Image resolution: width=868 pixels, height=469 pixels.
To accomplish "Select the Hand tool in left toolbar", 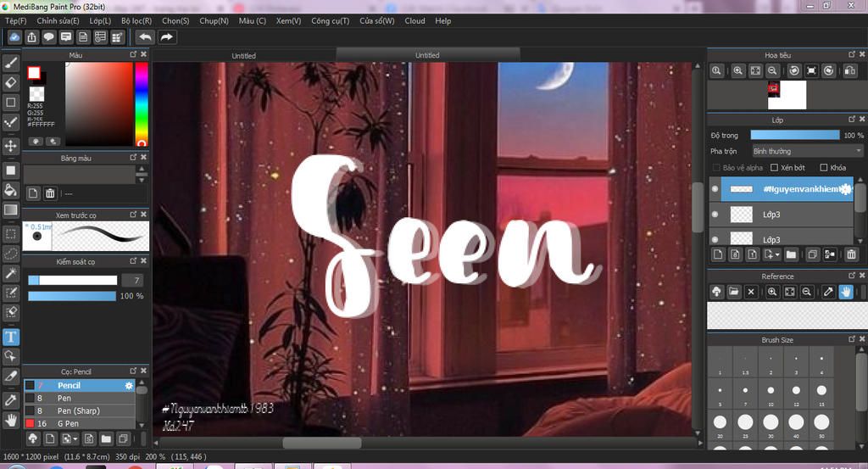I will (x=10, y=421).
